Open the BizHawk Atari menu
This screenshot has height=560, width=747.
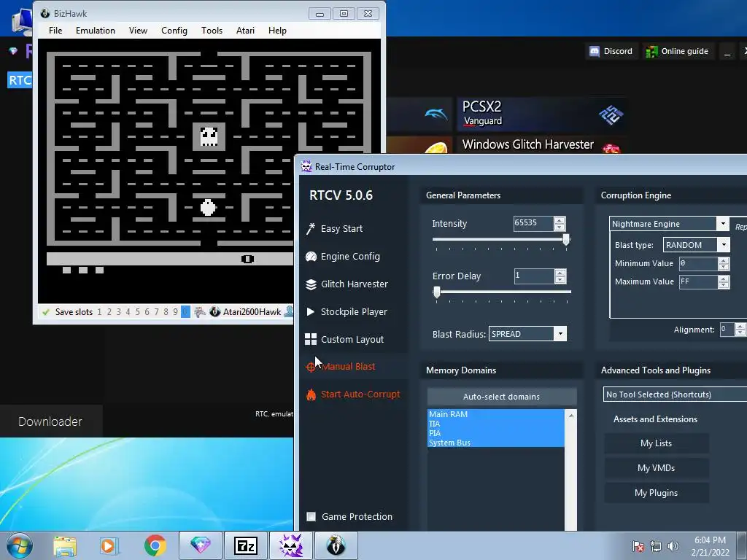(x=245, y=31)
